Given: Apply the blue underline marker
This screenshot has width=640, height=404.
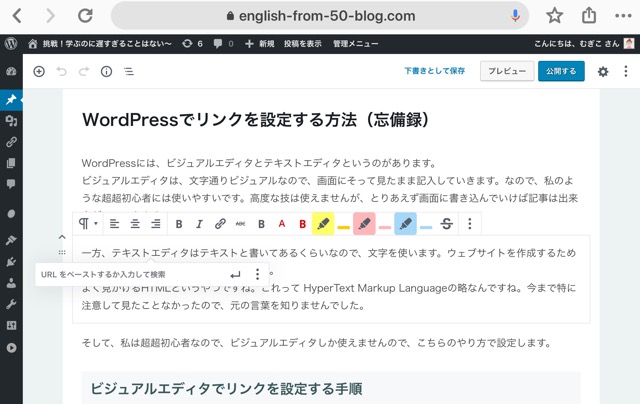Looking at the screenshot, I should [x=426, y=227].
